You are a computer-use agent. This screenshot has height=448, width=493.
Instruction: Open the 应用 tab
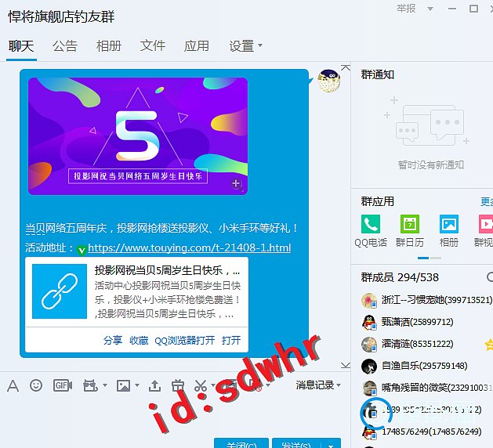coord(197,46)
